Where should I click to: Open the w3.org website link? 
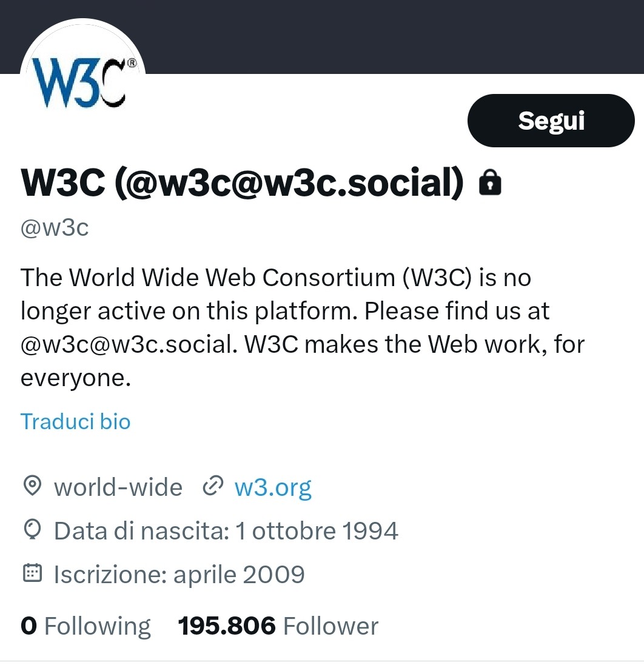273,487
